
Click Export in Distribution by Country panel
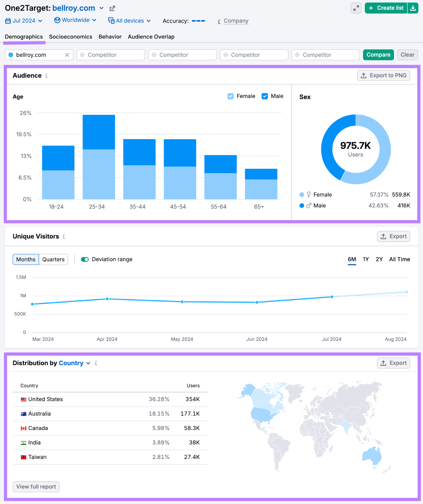tap(394, 363)
